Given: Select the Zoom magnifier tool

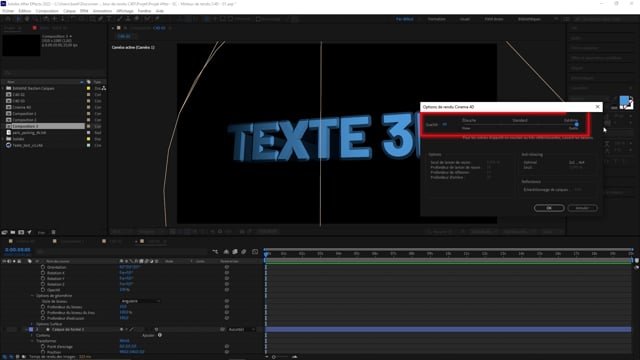Looking at the screenshot, I should 36,19.
